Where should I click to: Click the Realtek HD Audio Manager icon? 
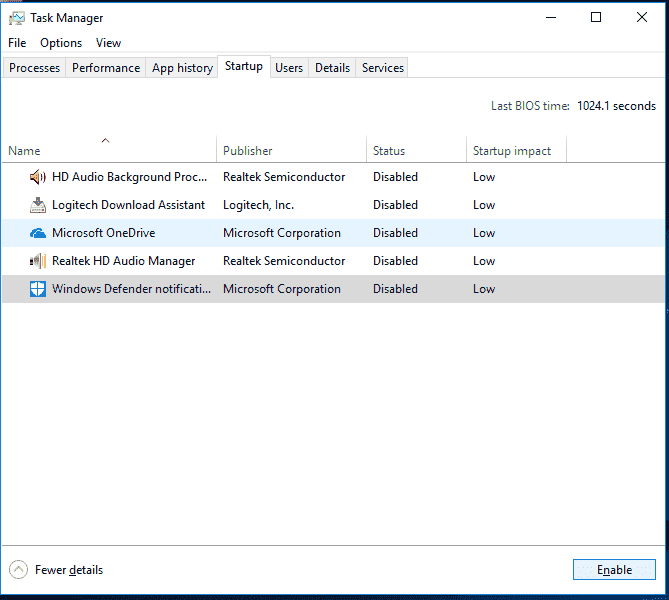click(38, 261)
